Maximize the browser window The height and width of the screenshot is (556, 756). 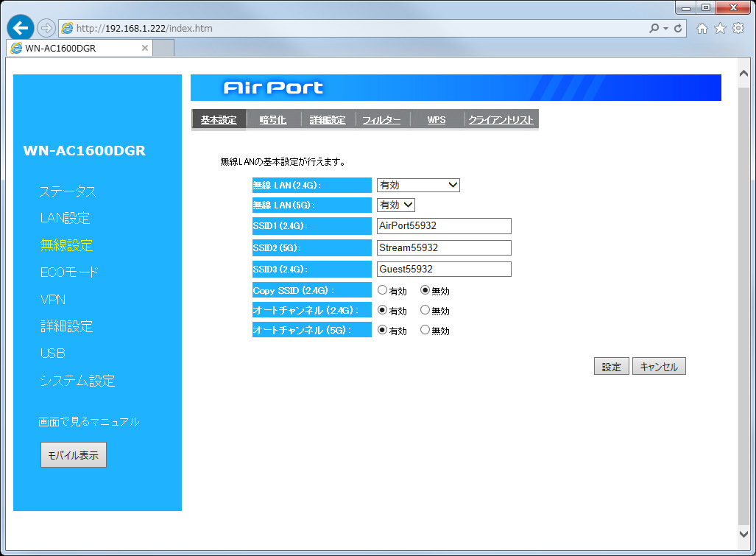coord(706,7)
